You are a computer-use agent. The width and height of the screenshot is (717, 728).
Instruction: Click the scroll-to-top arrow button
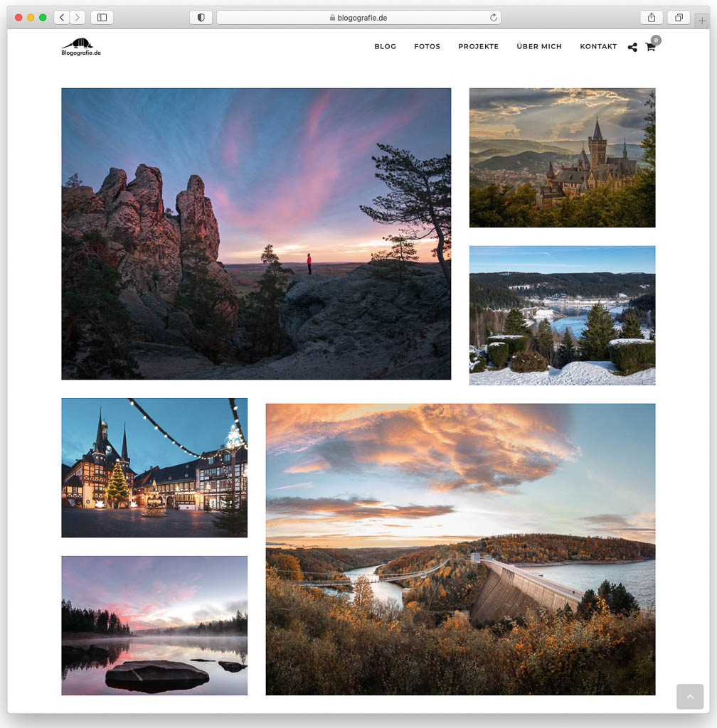(689, 697)
